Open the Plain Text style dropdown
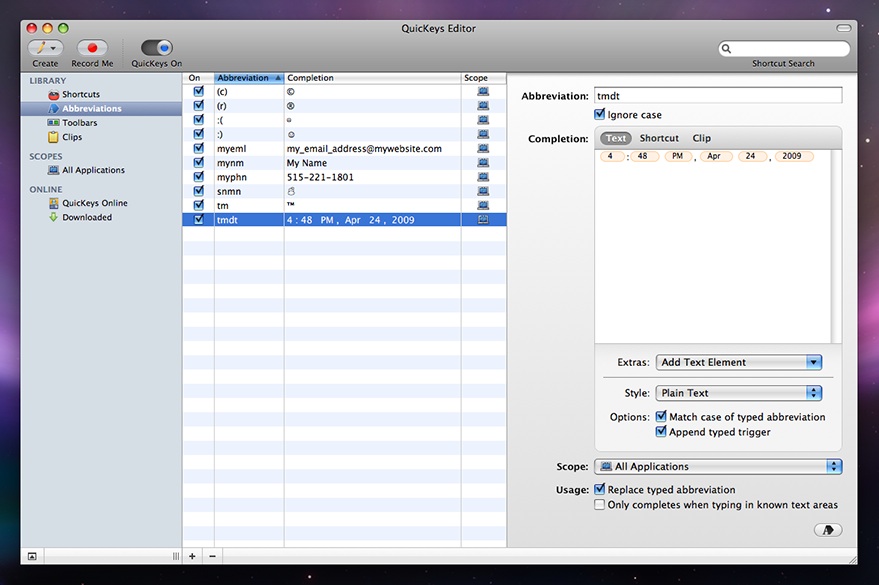This screenshot has width=879, height=585. coord(738,393)
